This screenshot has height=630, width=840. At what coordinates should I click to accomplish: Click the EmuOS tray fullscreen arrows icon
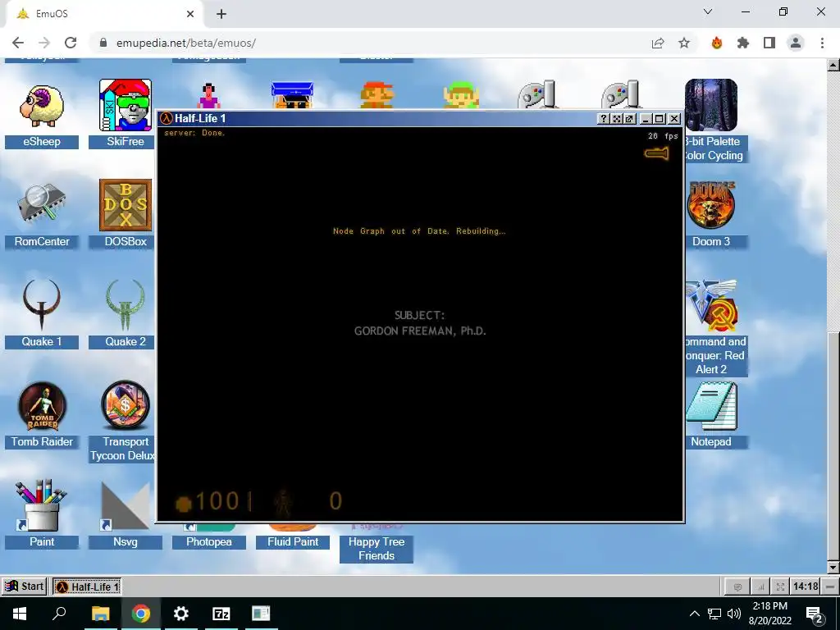click(x=781, y=587)
